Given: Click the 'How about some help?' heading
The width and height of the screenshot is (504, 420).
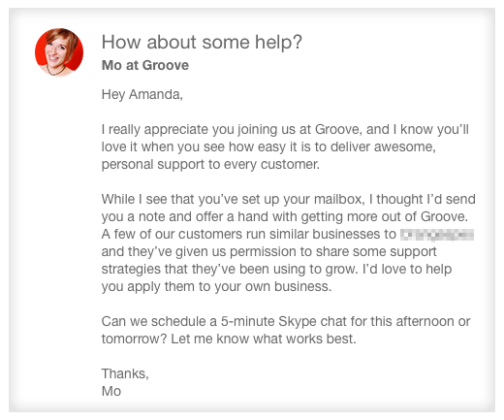Looking at the screenshot, I should tap(202, 43).
